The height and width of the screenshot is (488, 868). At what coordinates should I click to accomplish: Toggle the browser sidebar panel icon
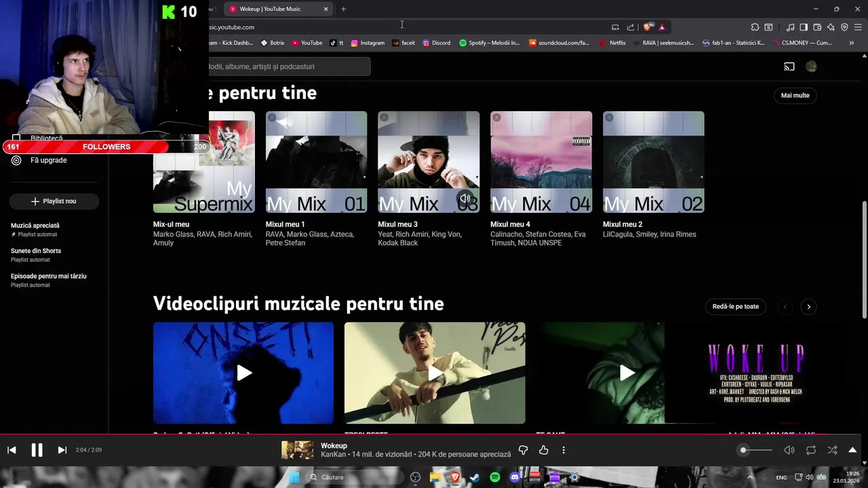[804, 27]
